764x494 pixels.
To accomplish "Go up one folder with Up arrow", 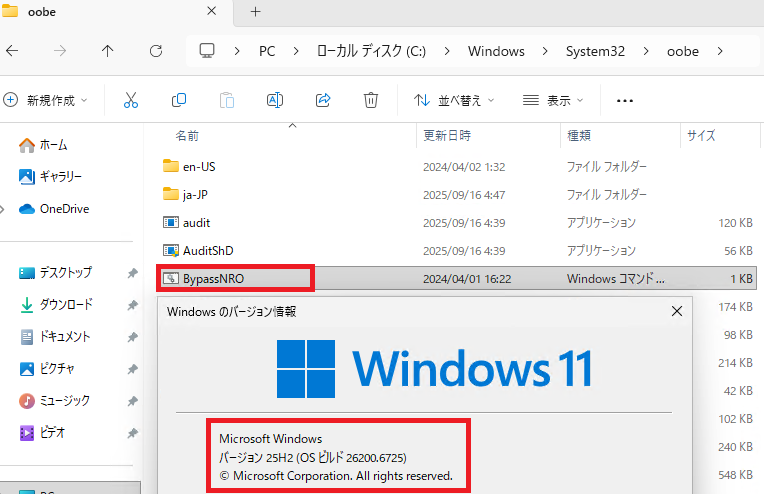I will point(108,51).
